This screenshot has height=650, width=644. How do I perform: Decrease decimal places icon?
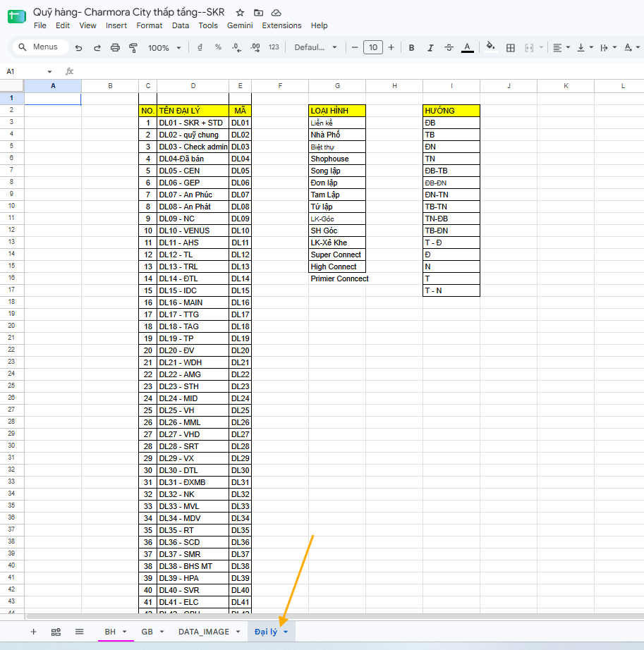[x=236, y=48]
